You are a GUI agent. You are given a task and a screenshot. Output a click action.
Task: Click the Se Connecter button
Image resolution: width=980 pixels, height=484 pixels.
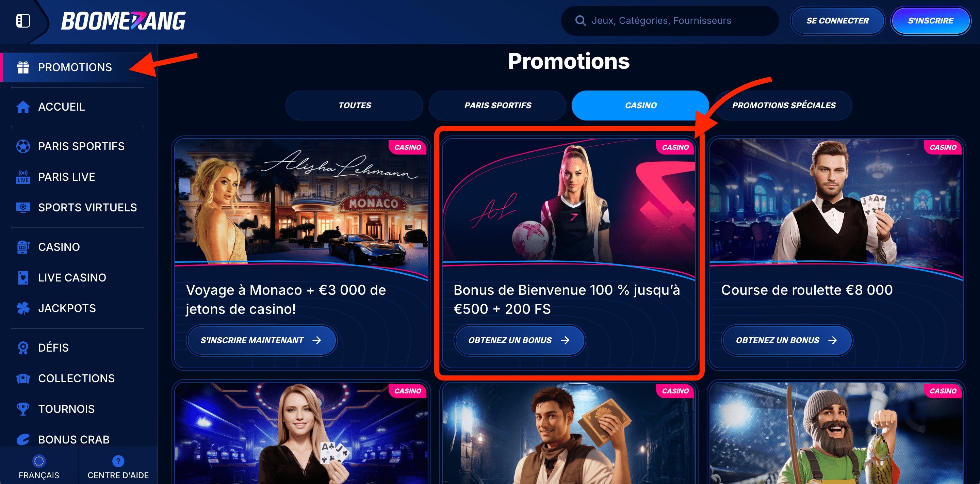tap(837, 20)
